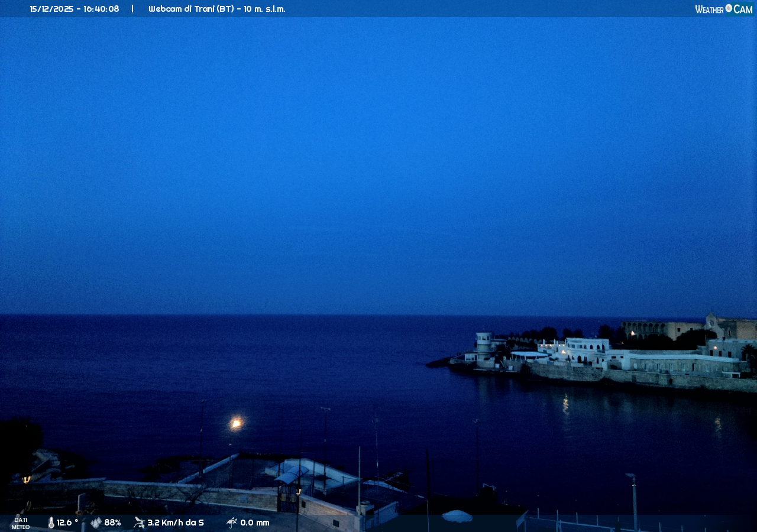757x532 pixels.
Task: Click the WeatherCam logo
Action: (723, 9)
